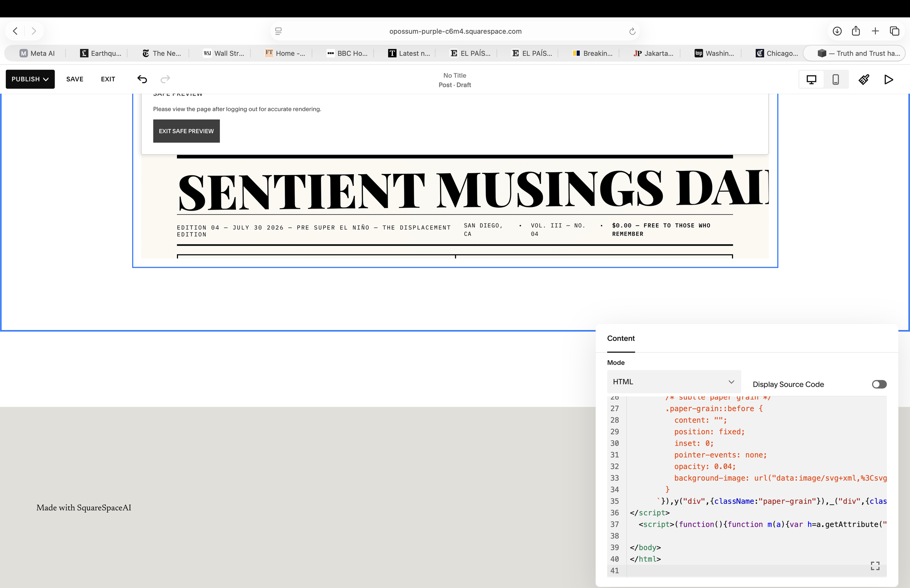The height and width of the screenshot is (588, 910).
Task: Click the Wall Str... tab favicon
Action: pyautogui.click(x=207, y=53)
